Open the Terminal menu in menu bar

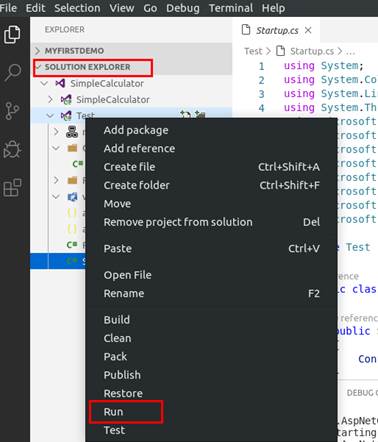point(231,8)
